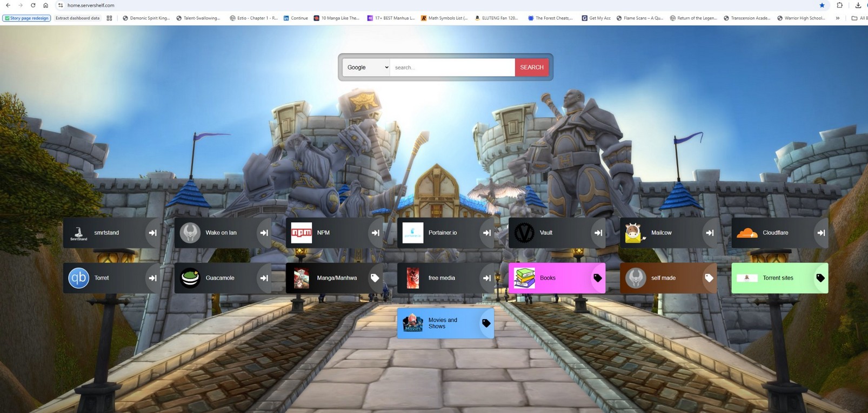Image resolution: width=868 pixels, height=413 pixels.
Task: Click the Torret qb icon
Action: [79, 278]
